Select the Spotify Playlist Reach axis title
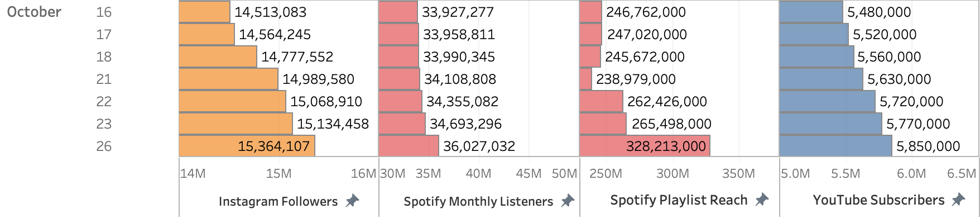Screen dimensions: 980x218 point(679,200)
